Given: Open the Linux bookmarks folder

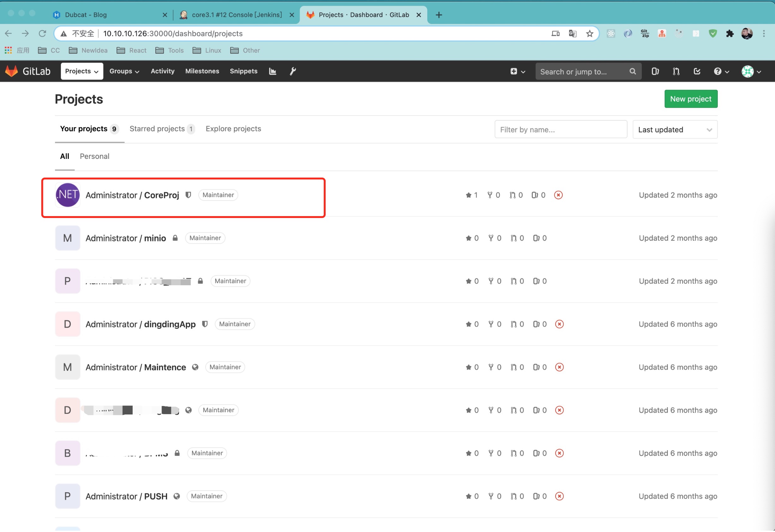Looking at the screenshot, I should (207, 50).
